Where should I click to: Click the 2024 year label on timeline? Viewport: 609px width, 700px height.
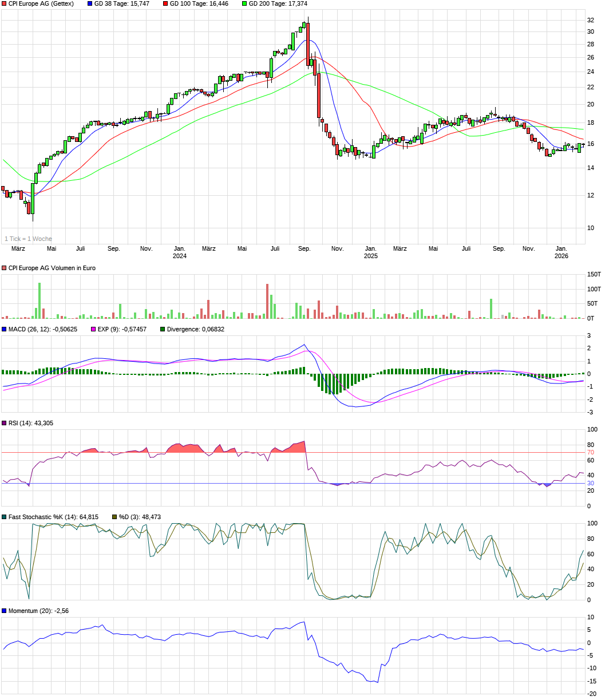[179, 256]
